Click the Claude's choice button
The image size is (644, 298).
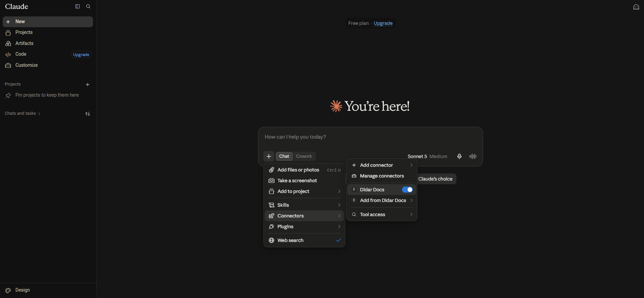tap(435, 179)
